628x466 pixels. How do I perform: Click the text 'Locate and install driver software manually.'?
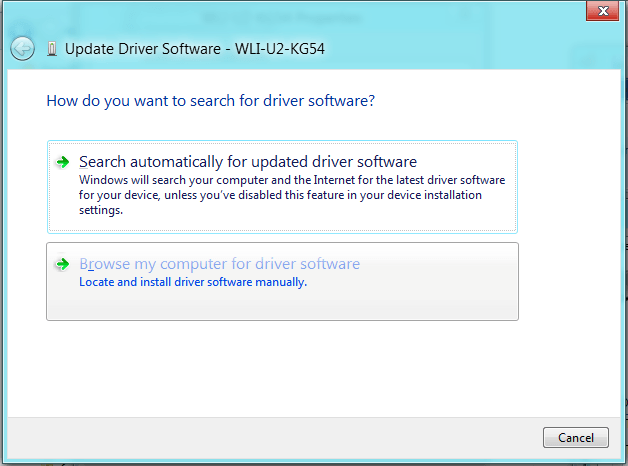(x=193, y=282)
